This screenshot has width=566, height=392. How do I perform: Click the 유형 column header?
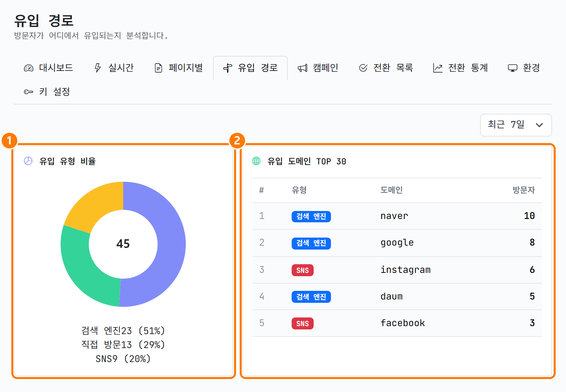299,190
